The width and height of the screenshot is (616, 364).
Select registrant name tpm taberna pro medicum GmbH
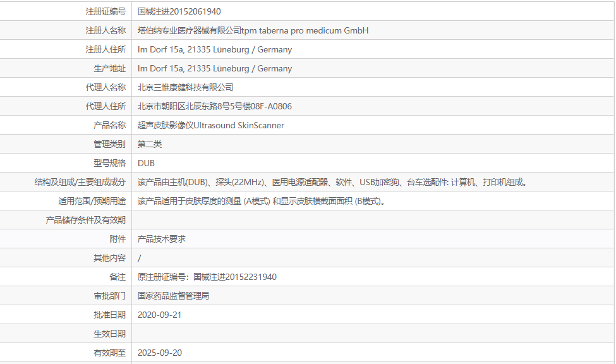[x=305, y=31]
